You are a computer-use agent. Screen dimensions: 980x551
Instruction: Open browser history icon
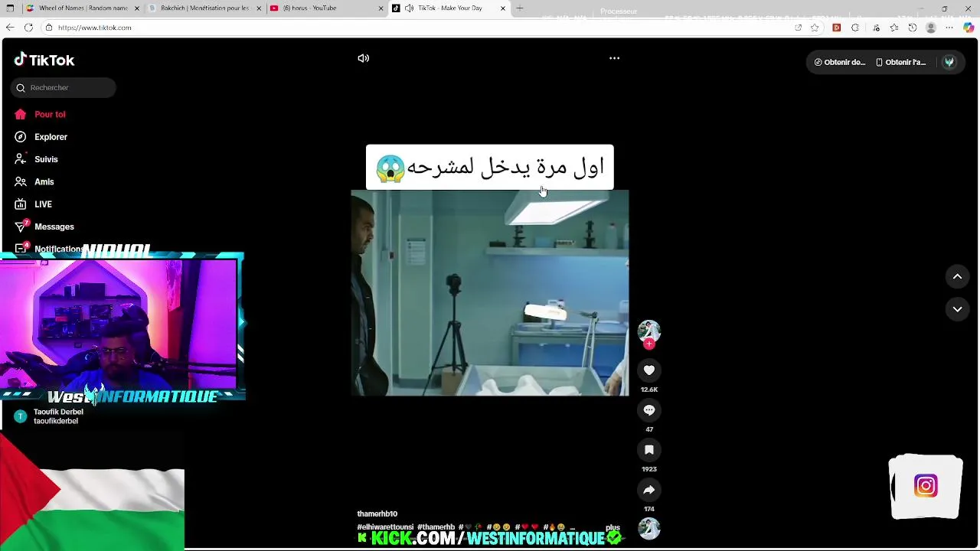point(913,28)
